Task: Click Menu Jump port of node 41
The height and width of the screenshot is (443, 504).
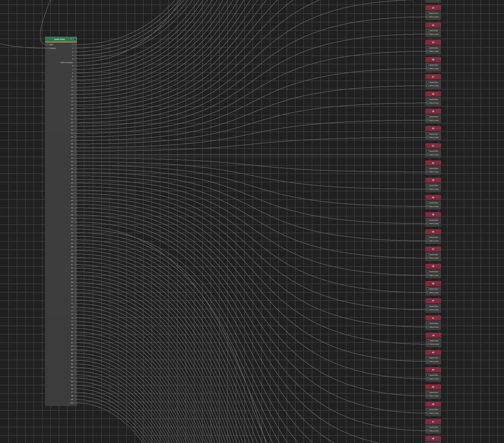Action: click(428, 327)
